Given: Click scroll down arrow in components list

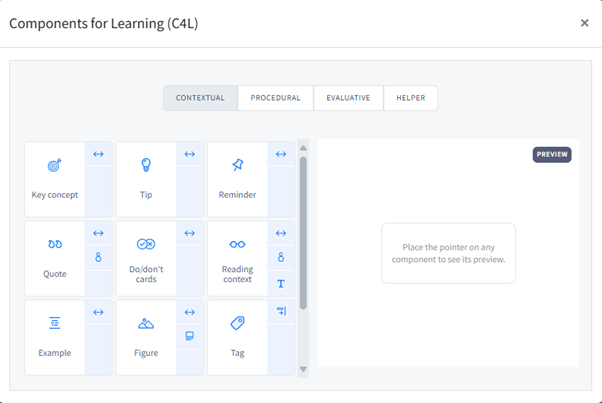Looking at the screenshot, I should pos(303,369).
